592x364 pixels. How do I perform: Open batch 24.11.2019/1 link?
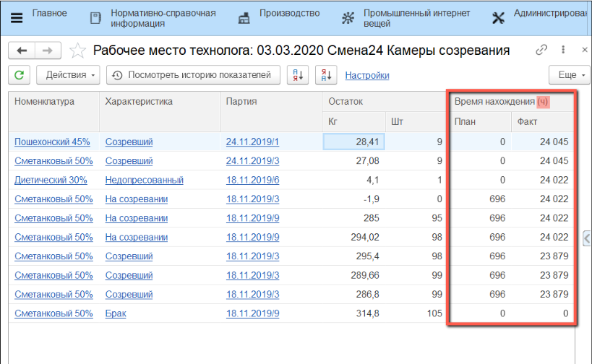tap(252, 142)
